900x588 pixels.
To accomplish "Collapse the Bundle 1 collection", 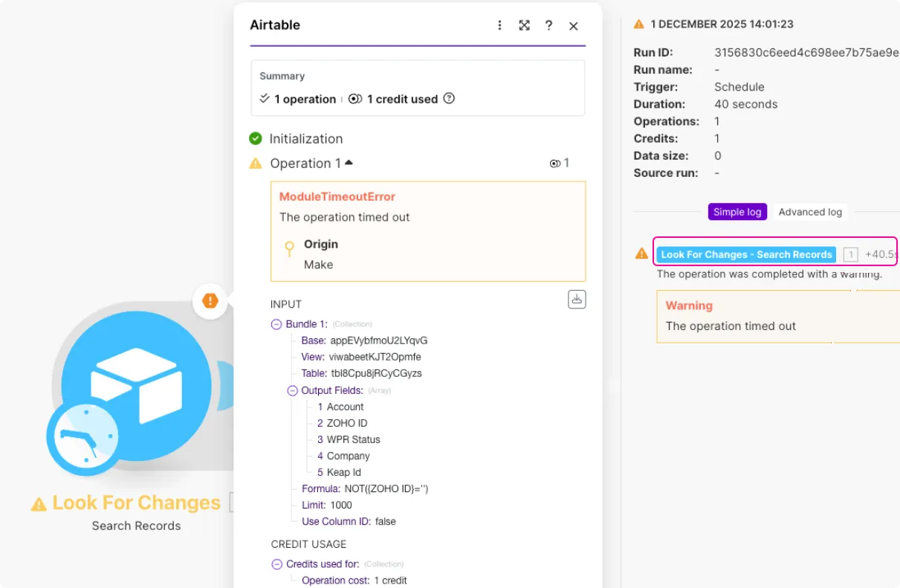I will (276, 324).
